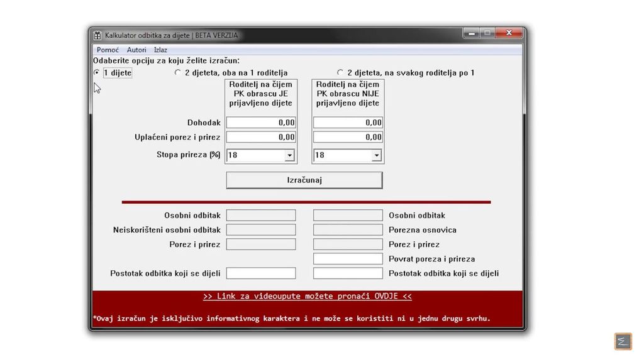Click the Neiskorišteni osobni odbitak field
Screen dimensions: 644x362
click(x=260, y=229)
